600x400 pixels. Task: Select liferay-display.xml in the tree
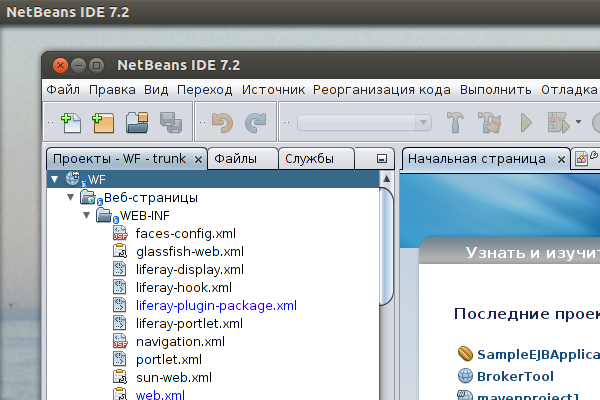(x=190, y=269)
